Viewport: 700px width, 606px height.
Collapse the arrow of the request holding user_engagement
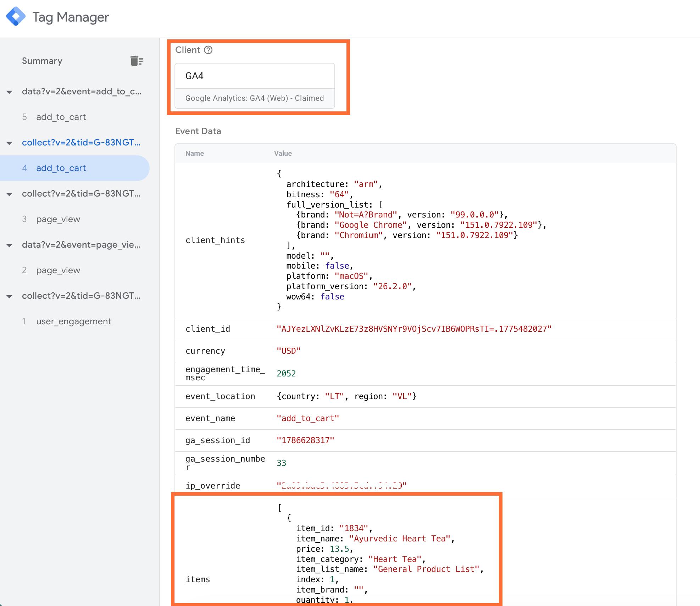pyautogui.click(x=10, y=297)
